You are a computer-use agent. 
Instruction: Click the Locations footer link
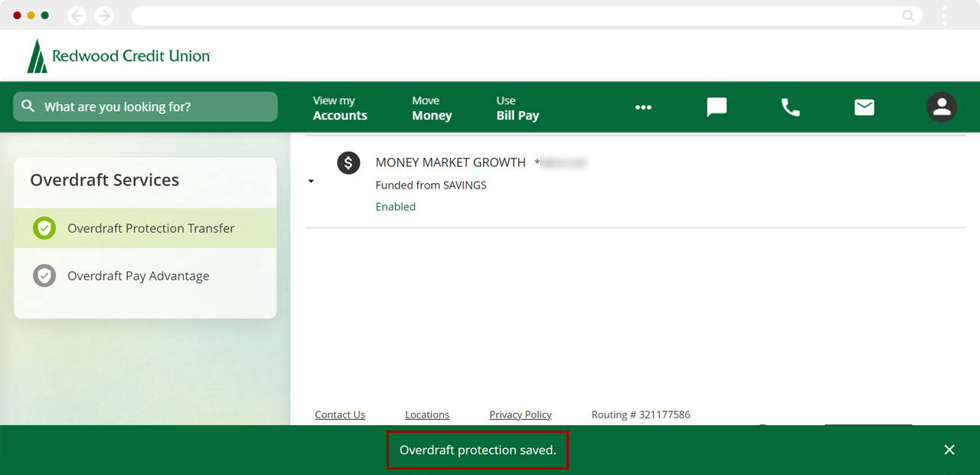(427, 414)
